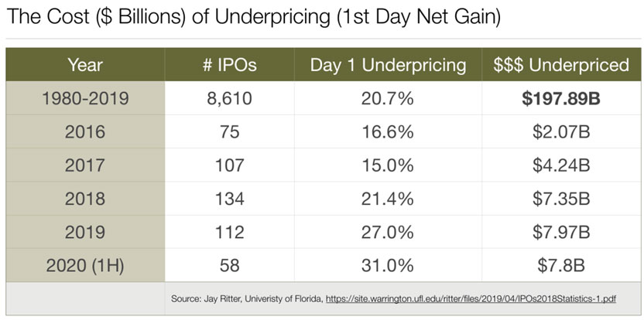
Task: Select the 8,610 IPOs cell
Action: [230, 98]
